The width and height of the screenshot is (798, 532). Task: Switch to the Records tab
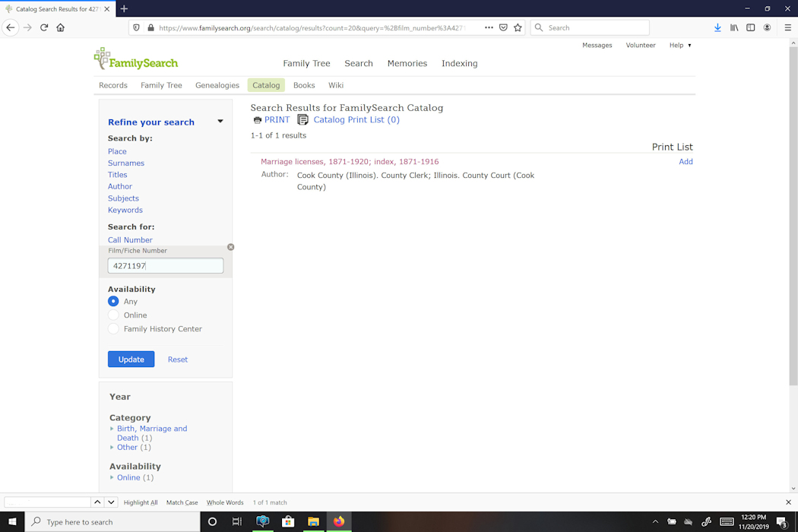coord(113,86)
